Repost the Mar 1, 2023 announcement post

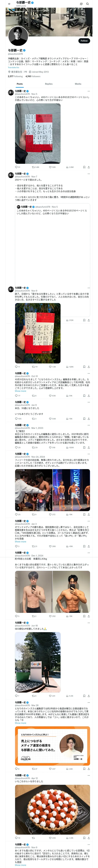point(34,447)
